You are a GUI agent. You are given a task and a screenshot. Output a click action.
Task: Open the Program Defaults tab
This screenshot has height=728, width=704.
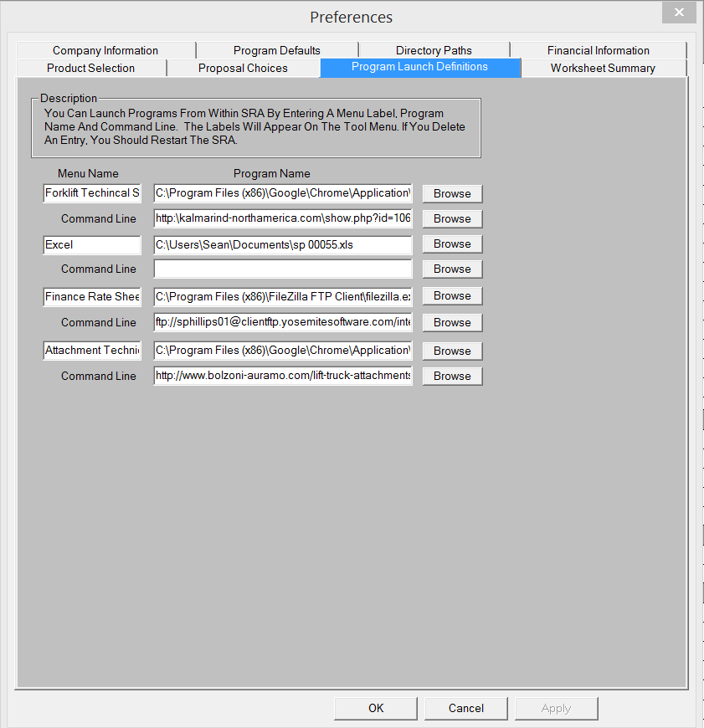coord(276,50)
